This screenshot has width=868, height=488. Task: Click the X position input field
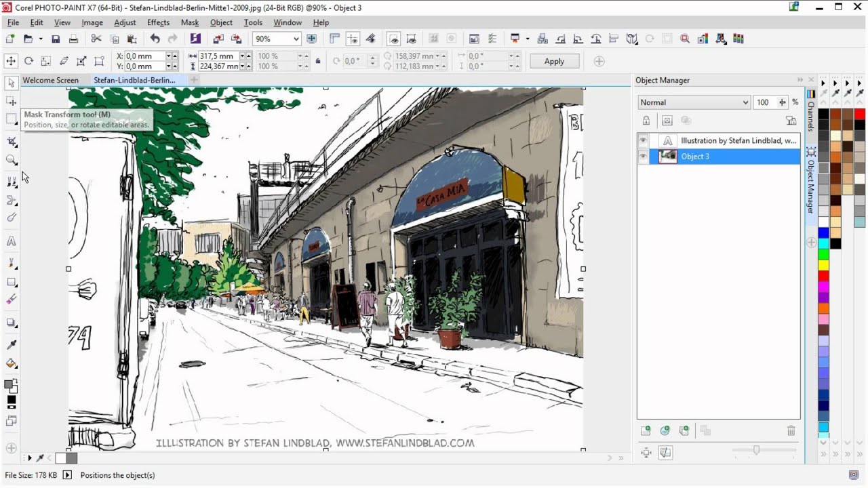144,56
